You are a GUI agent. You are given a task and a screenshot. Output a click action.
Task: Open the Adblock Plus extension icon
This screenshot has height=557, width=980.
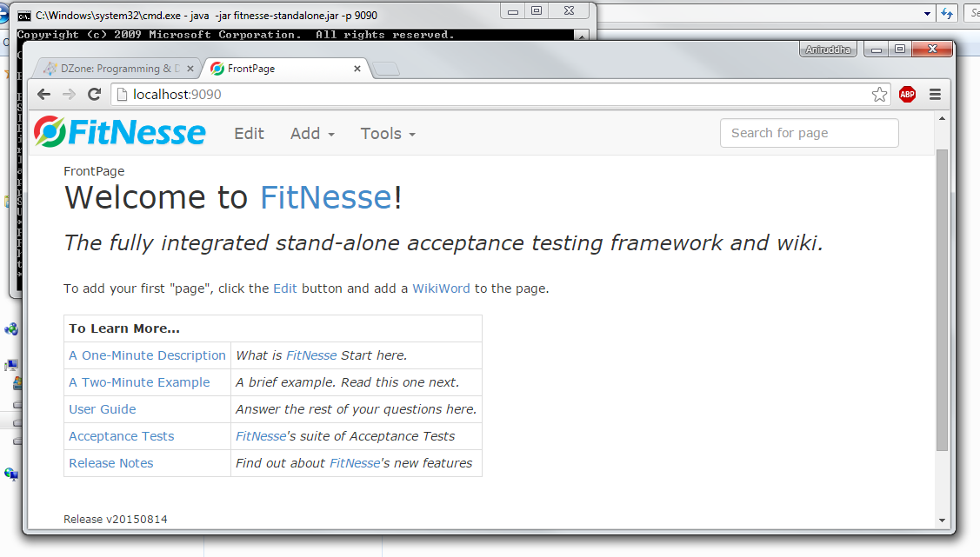907,95
